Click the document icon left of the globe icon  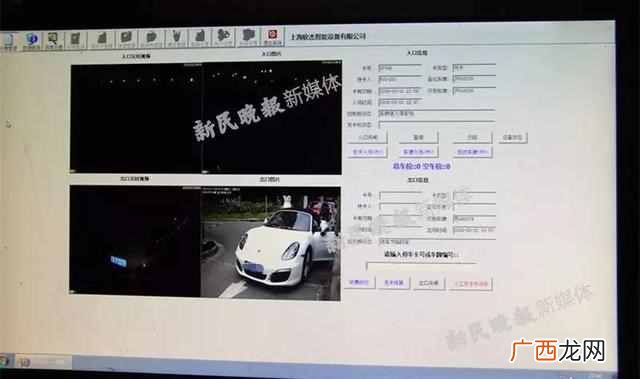(x=9, y=42)
